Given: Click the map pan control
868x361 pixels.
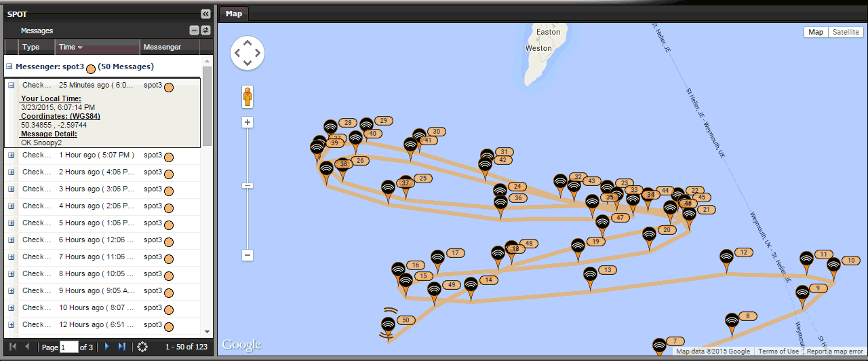Looking at the screenshot, I should tap(248, 53).
